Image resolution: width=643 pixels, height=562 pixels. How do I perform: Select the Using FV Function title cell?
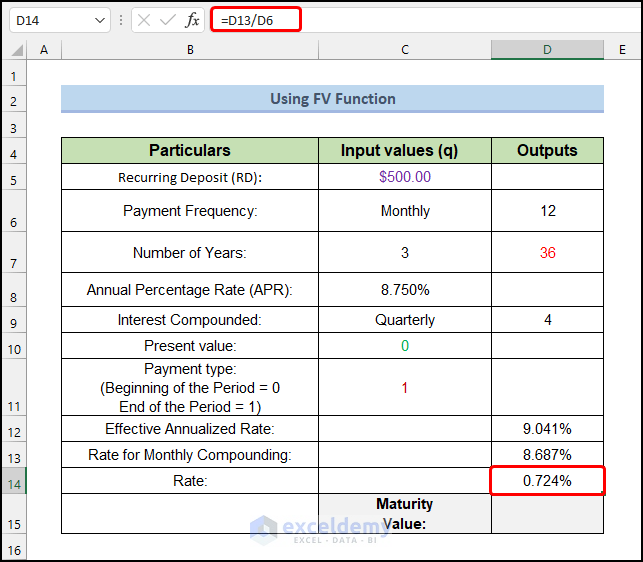(x=332, y=99)
